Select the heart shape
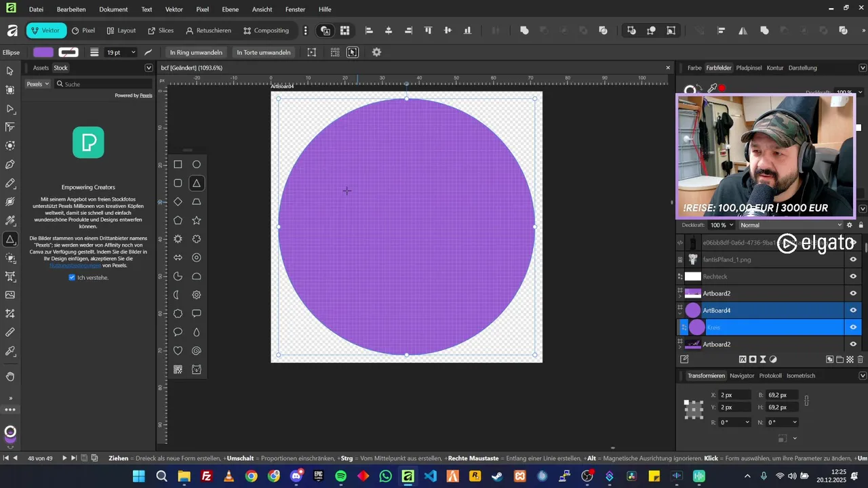 [x=178, y=350]
